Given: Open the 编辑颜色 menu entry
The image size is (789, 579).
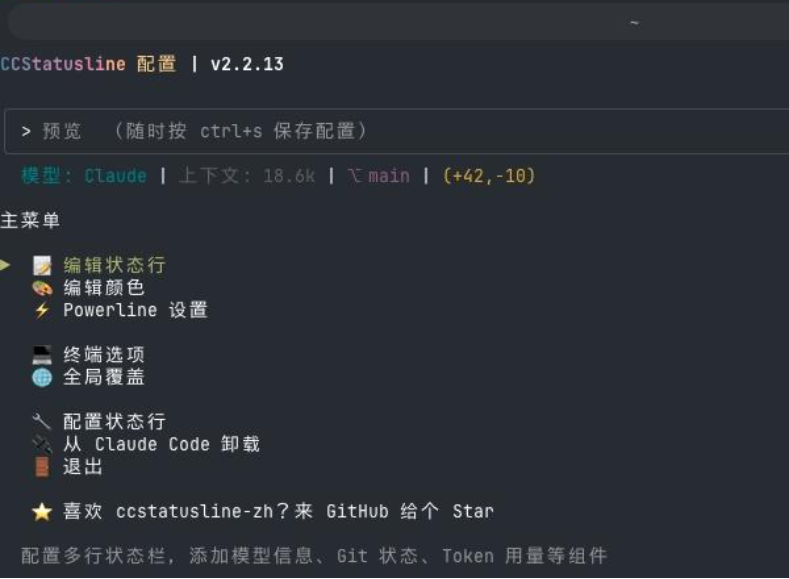Looking at the screenshot, I should pyautogui.click(x=104, y=288).
